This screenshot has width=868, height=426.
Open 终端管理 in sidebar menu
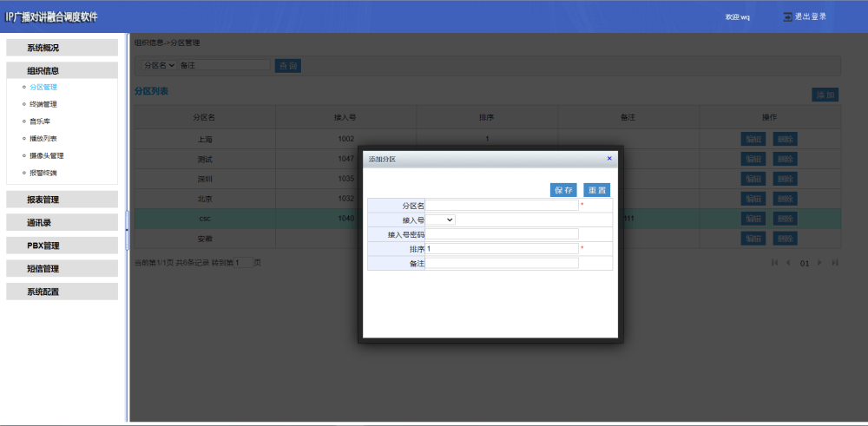[43, 104]
